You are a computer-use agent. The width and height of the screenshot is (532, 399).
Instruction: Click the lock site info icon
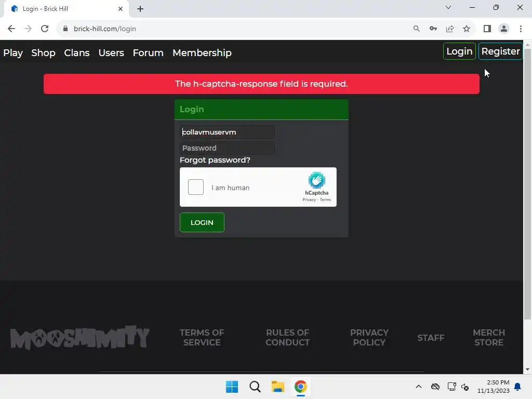pyautogui.click(x=65, y=29)
